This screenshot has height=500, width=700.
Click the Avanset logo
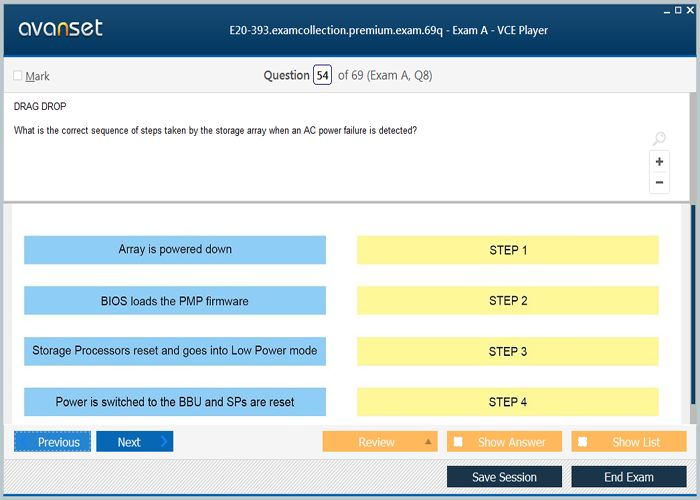61,28
